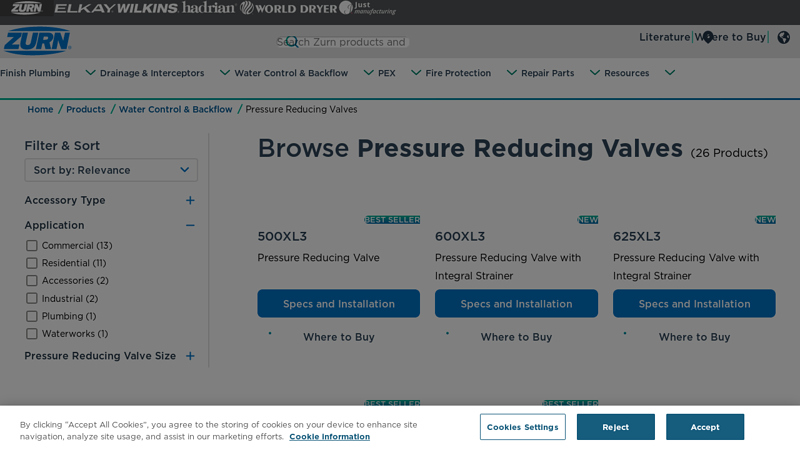Click the globe language icon
The image size is (800, 450).
(x=783, y=38)
